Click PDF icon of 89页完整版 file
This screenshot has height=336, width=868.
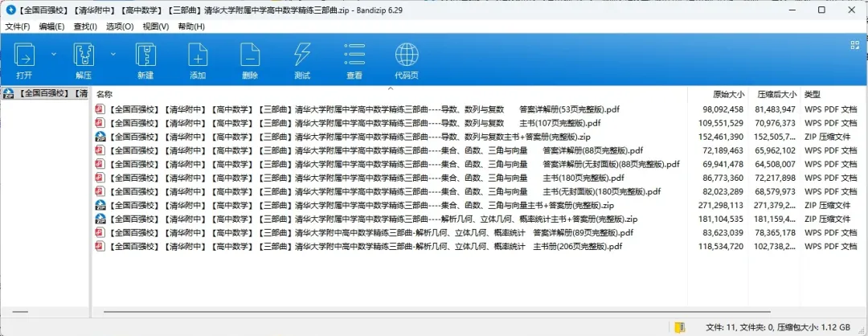(x=100, y=232)
